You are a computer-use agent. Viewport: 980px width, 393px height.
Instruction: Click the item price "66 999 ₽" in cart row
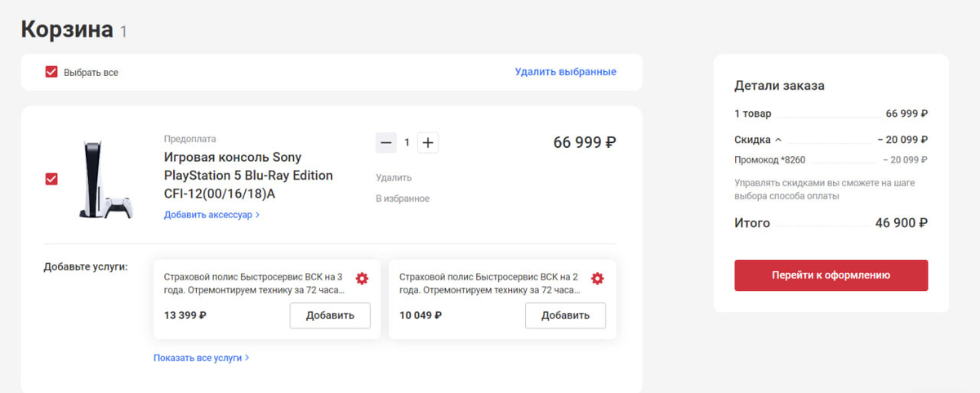[x=585, y=142]
